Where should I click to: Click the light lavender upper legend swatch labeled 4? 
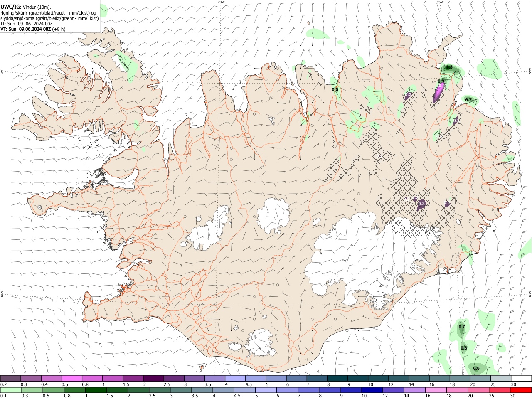click(x=235, y=378)
